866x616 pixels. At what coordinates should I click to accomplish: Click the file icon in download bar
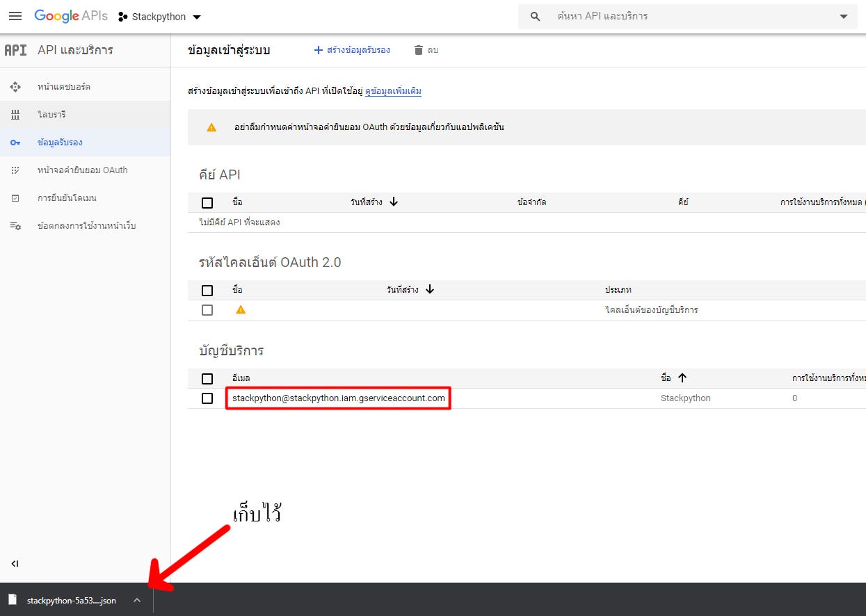12,600
